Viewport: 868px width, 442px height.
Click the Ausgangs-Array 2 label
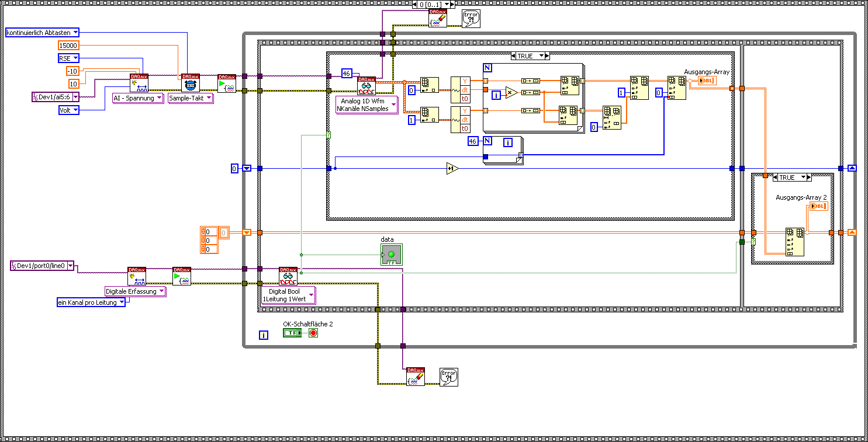[801, 197]
